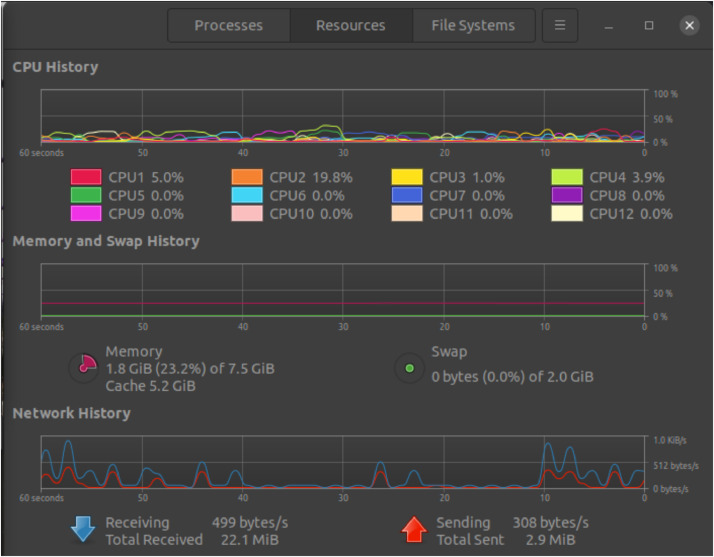The height and width of the screenshot is (557, 714).
Task: Click the Memory pie chart icon
Action: click(x=84, y=367)
